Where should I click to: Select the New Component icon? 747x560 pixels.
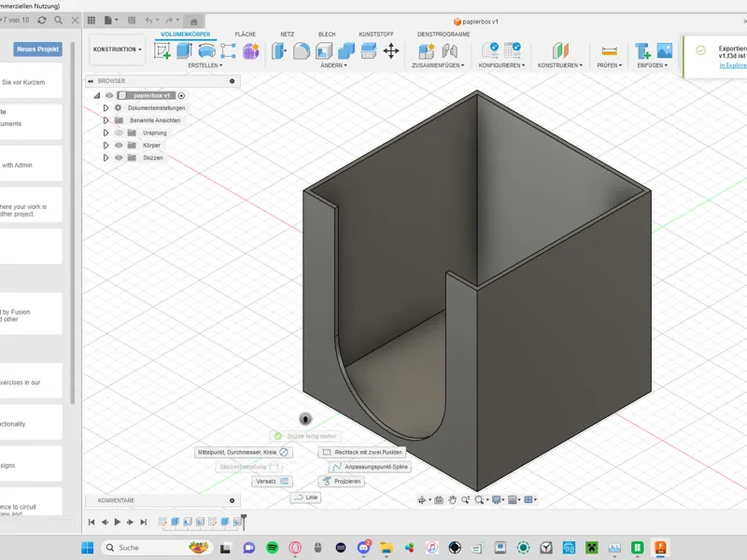(427, 50)
